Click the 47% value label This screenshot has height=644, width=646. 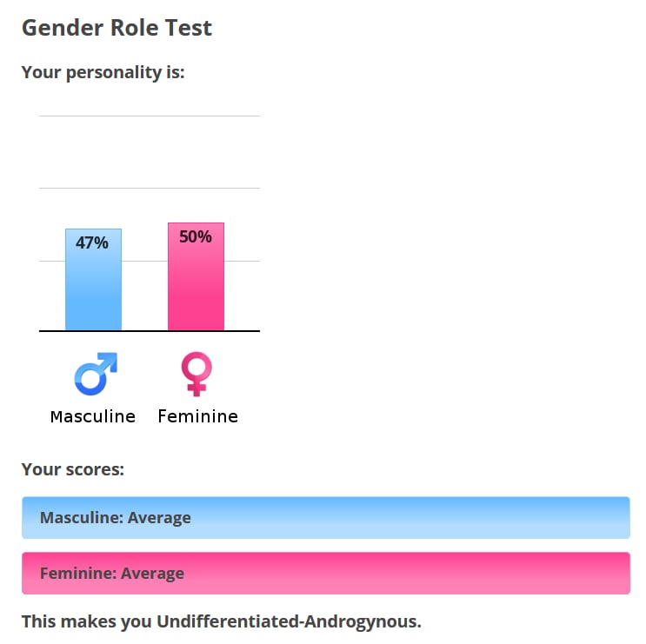[92, 243]
